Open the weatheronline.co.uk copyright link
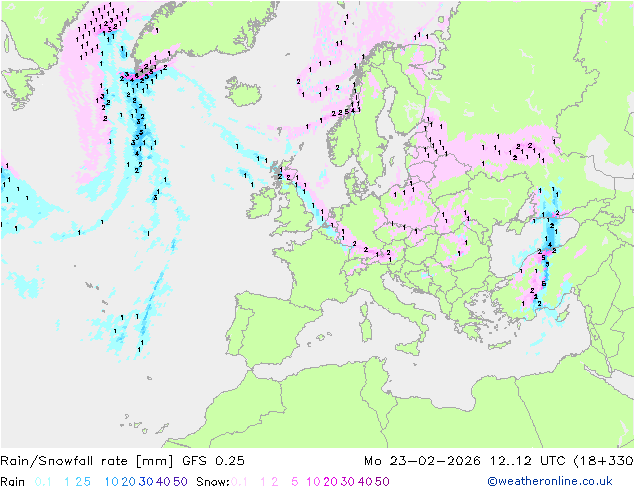This screenshot has height=490, width=634. (550, 482)
